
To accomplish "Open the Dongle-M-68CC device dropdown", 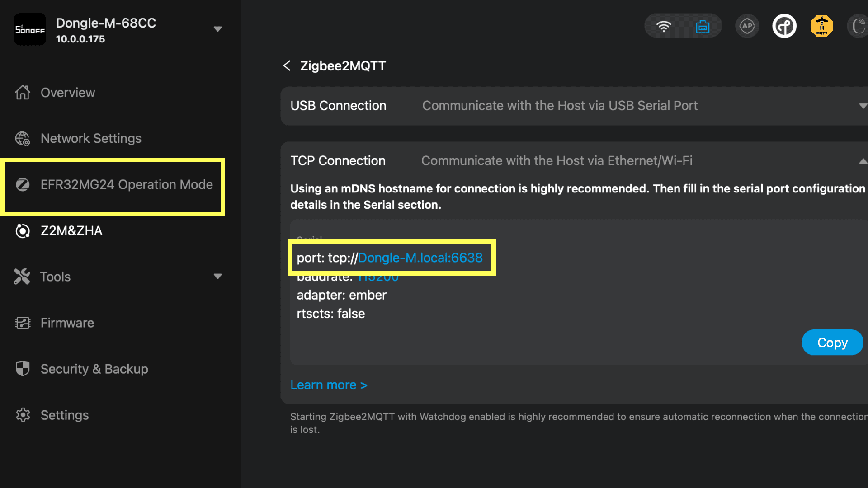I will pyautogui.click(x=217, y=29).
